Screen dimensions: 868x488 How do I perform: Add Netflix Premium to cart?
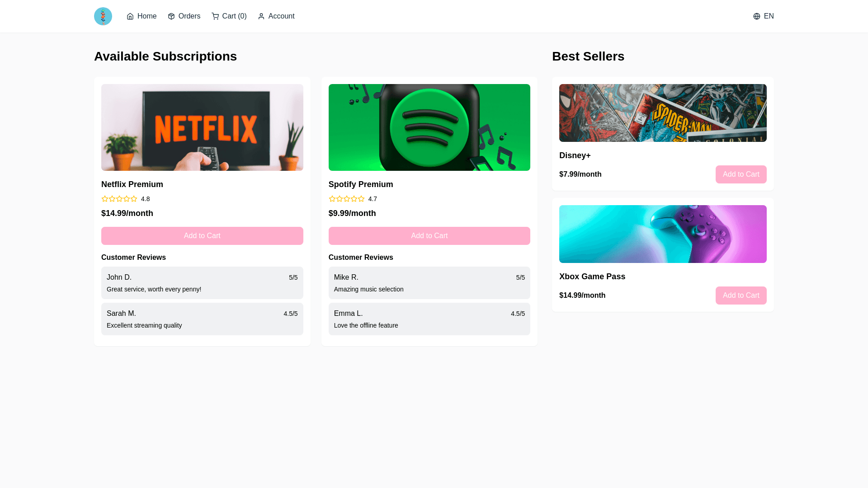[x=202, y=236]
